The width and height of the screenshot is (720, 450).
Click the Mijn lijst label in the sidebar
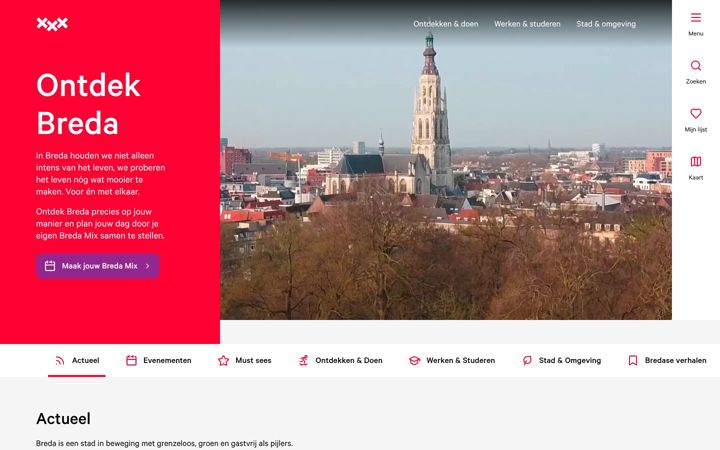[696, 129]
